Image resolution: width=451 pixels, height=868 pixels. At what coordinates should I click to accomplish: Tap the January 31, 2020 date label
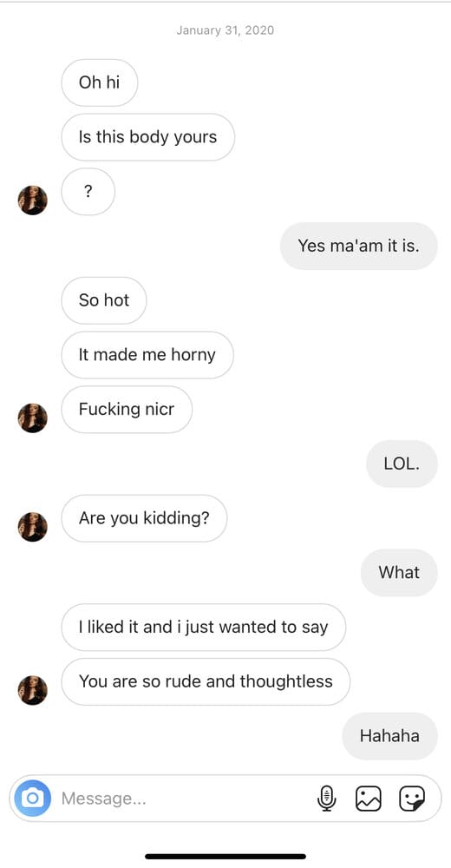click(x=225, y=30)
